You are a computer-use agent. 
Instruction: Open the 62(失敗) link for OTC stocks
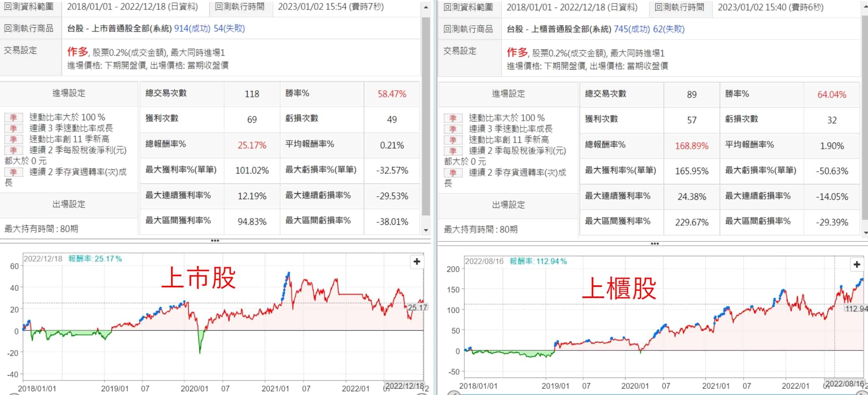(x=669, y=29)
